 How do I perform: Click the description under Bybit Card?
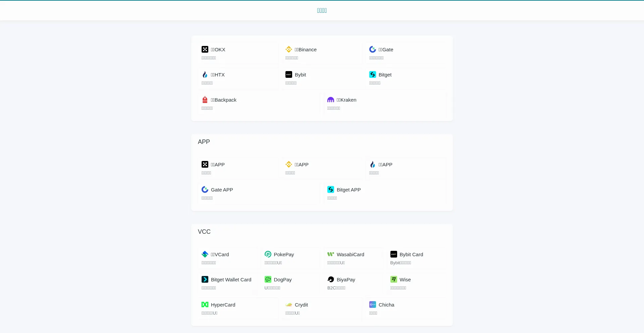(400, 263)
